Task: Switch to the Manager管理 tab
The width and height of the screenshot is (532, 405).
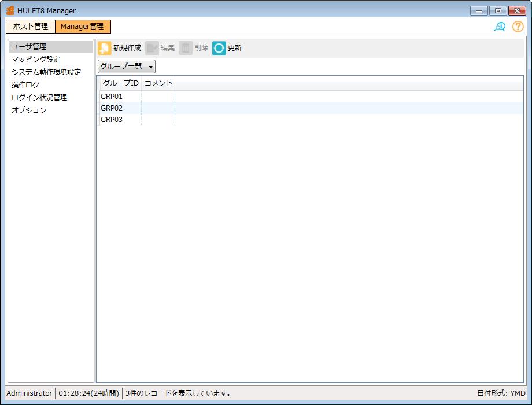Action: (82, 27)
